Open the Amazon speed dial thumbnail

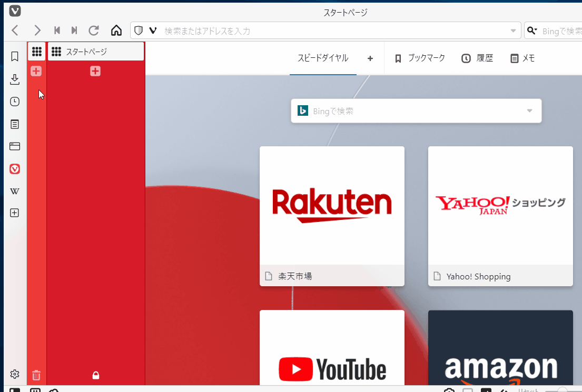[500, 347]
